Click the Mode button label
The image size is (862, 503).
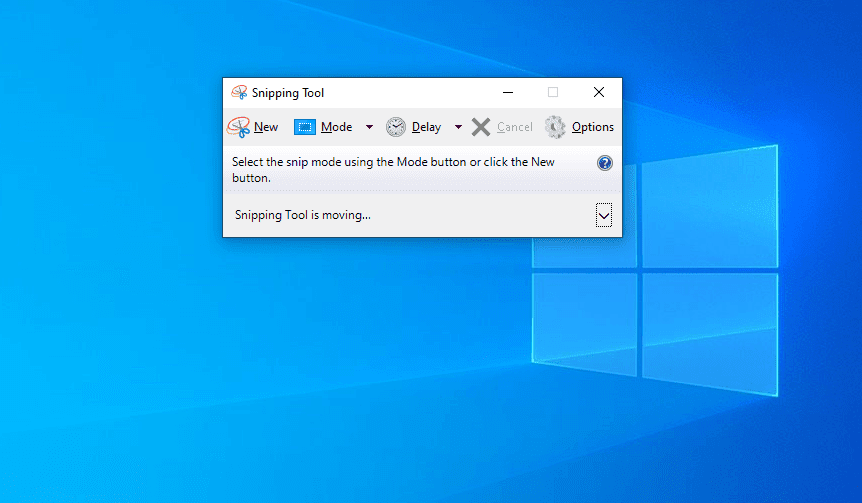[x=336, y=127]
